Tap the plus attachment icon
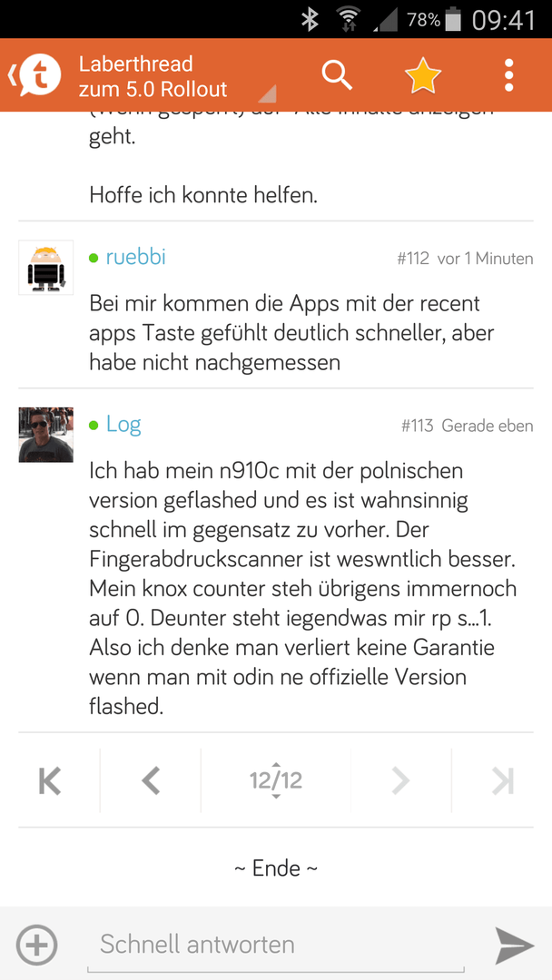552x980 pixels. [x=37, y=945]
